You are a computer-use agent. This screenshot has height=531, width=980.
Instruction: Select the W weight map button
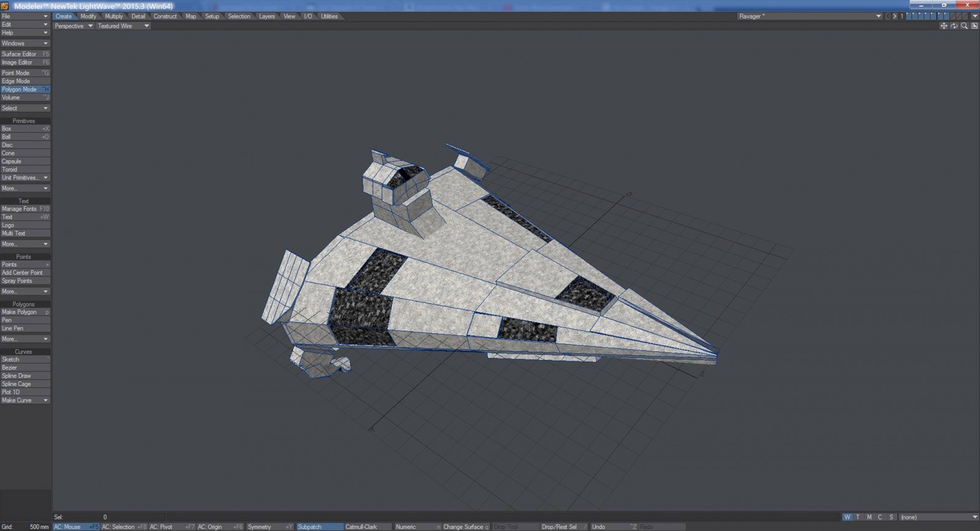coord(847,517)
